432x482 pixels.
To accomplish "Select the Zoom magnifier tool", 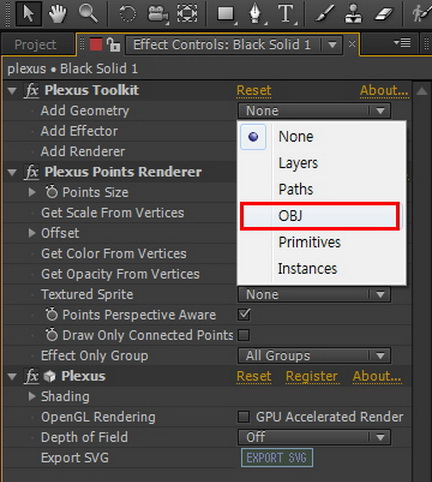I will coord(88,14).
